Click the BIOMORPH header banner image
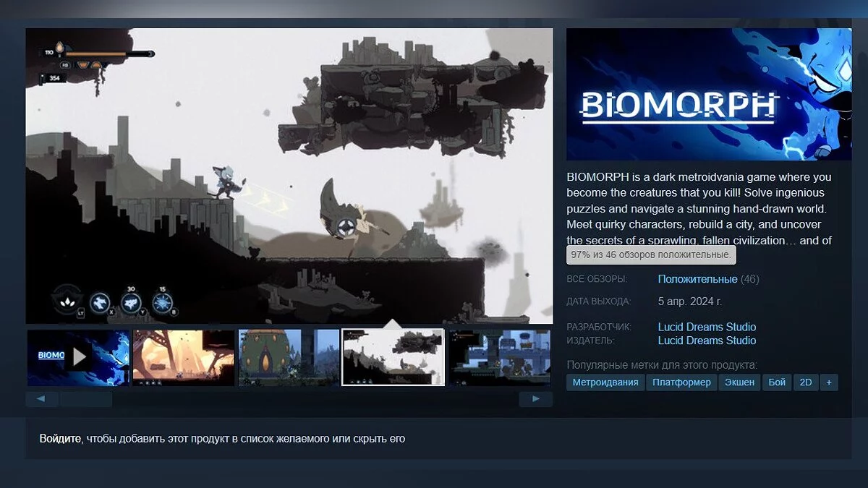This screenshot has width=868, height=488. [x=709, y=94]
